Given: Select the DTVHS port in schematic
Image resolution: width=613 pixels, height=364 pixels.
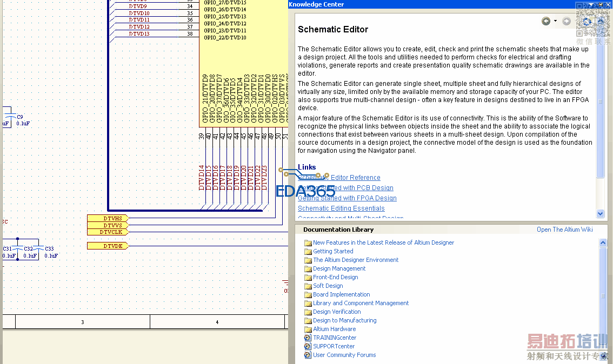Looking at the screenshot, I should coord(108,218).
